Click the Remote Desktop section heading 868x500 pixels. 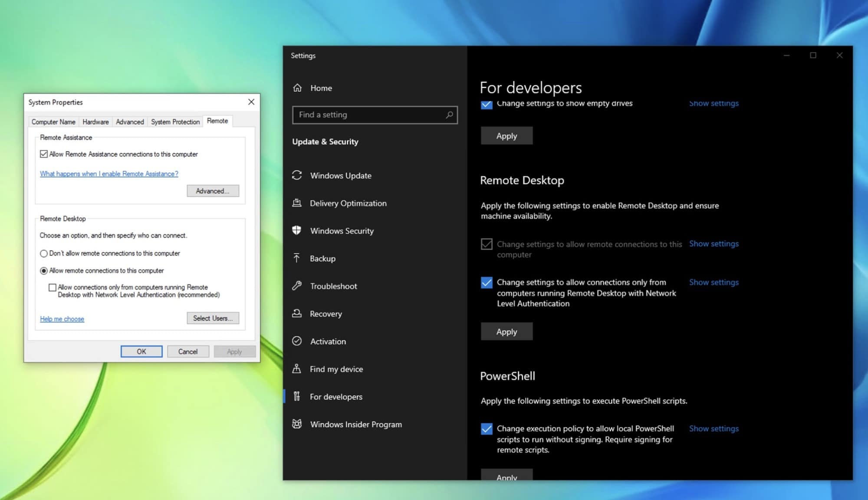tap(522, 181)
